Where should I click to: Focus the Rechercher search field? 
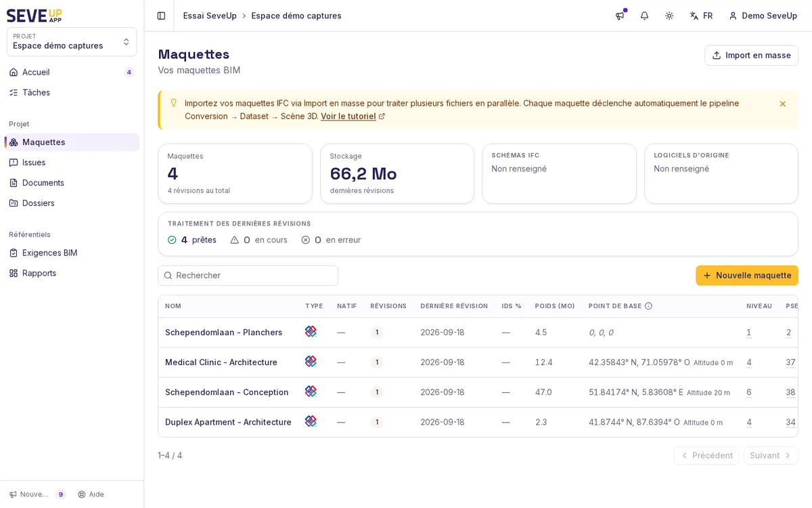[x=248, y=275]
